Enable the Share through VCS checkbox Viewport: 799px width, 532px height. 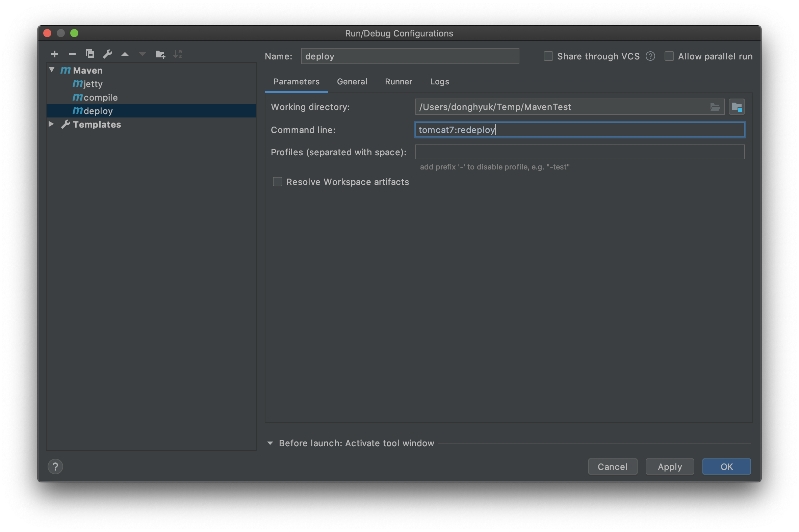coord(548,56)
